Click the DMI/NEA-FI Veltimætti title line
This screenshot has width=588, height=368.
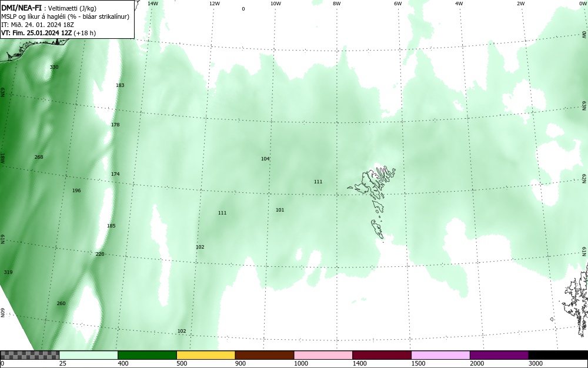pos(49,8)
